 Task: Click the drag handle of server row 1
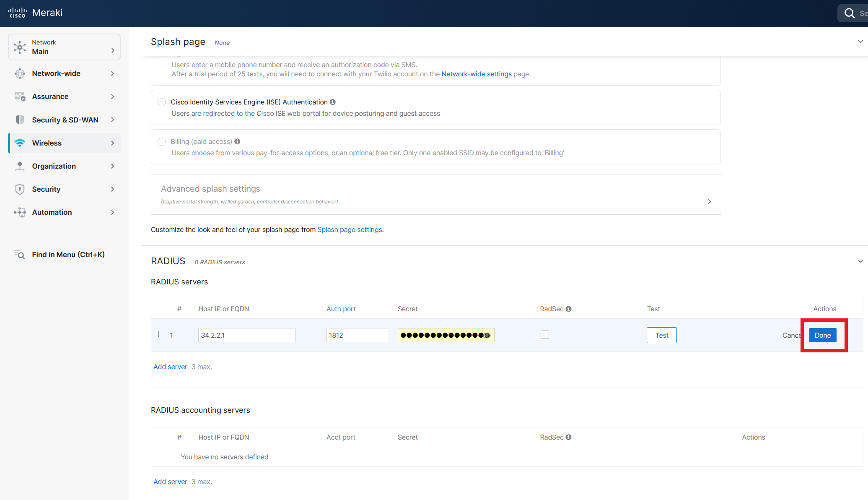click(158, 334)
